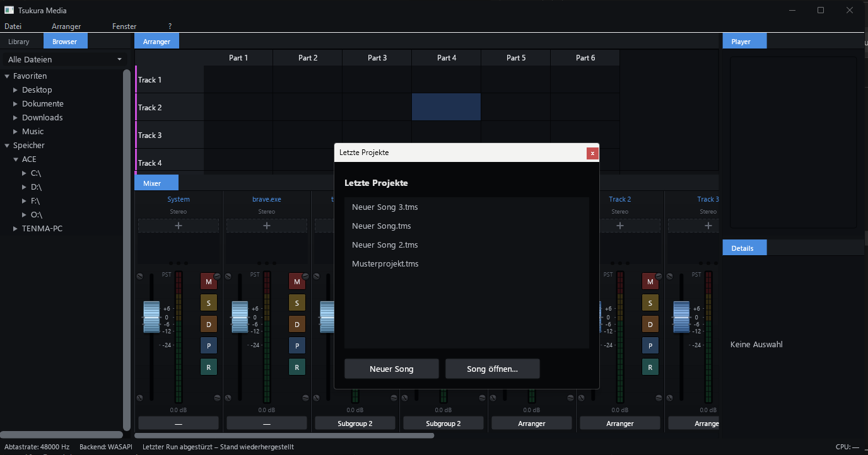
Task: Solo the brave.exe mixer channel
Action: point(297,303)
